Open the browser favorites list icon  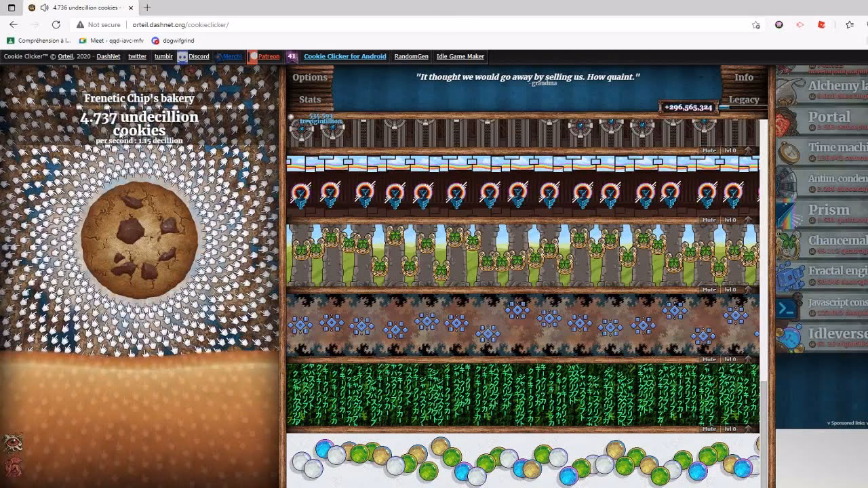850,24
